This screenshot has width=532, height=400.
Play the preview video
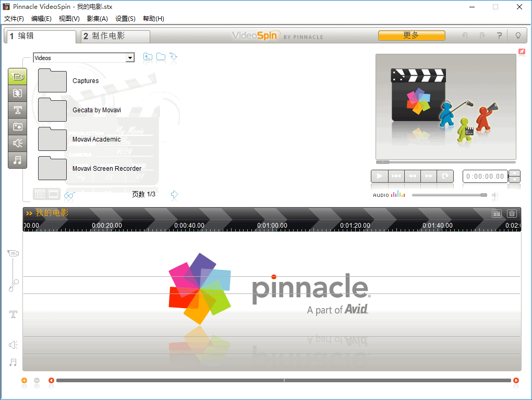380,176
